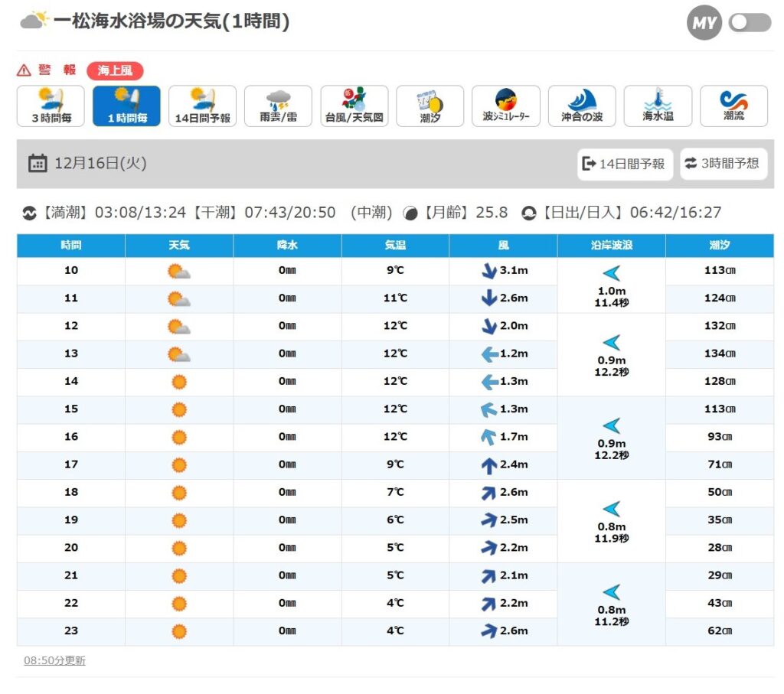Open the 潮流 tidal current icon
784x694 pixels.
pos(733,106)
